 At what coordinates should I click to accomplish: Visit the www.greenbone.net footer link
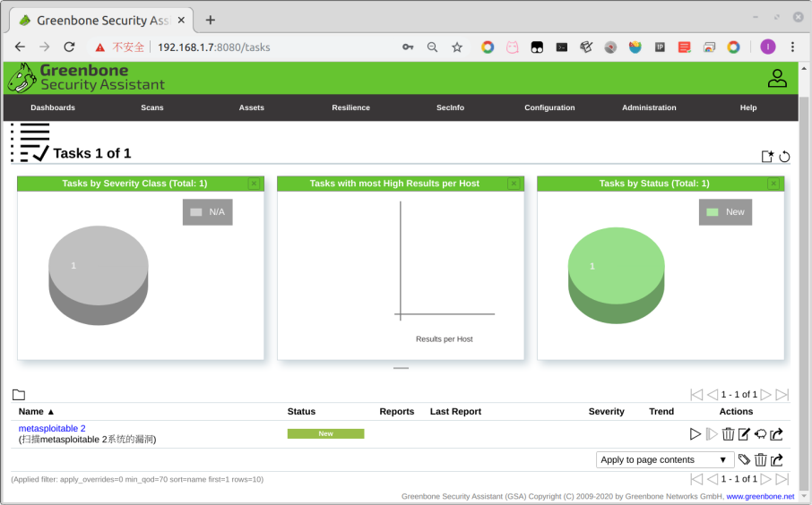click(x=760, y=496)
